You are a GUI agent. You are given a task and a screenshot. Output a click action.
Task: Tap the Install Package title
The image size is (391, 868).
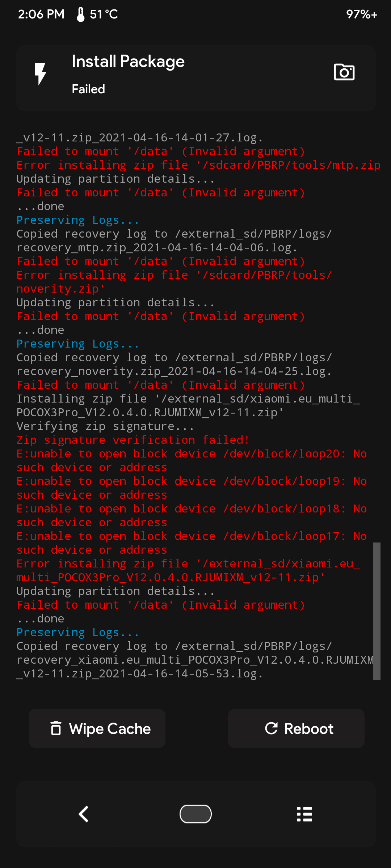(128, 61)
